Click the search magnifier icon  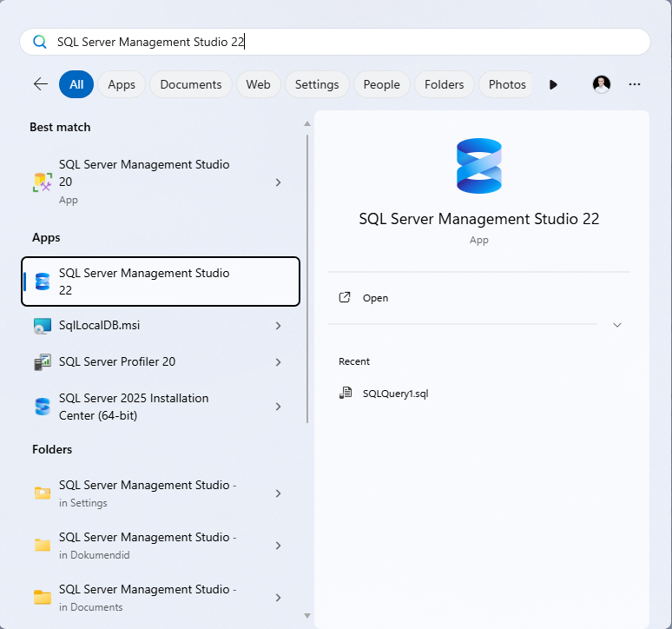coord(39,42)
